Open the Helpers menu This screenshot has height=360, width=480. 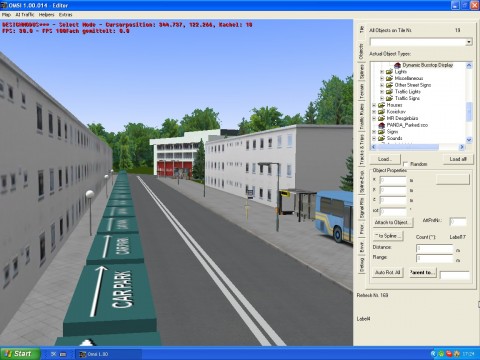point(46,15)
